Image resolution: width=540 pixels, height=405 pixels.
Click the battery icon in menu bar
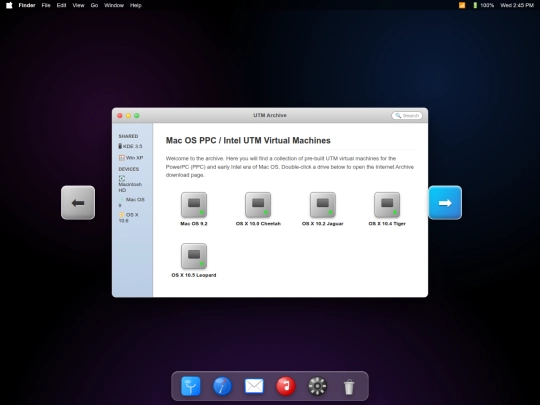click(x=475, y=5)
